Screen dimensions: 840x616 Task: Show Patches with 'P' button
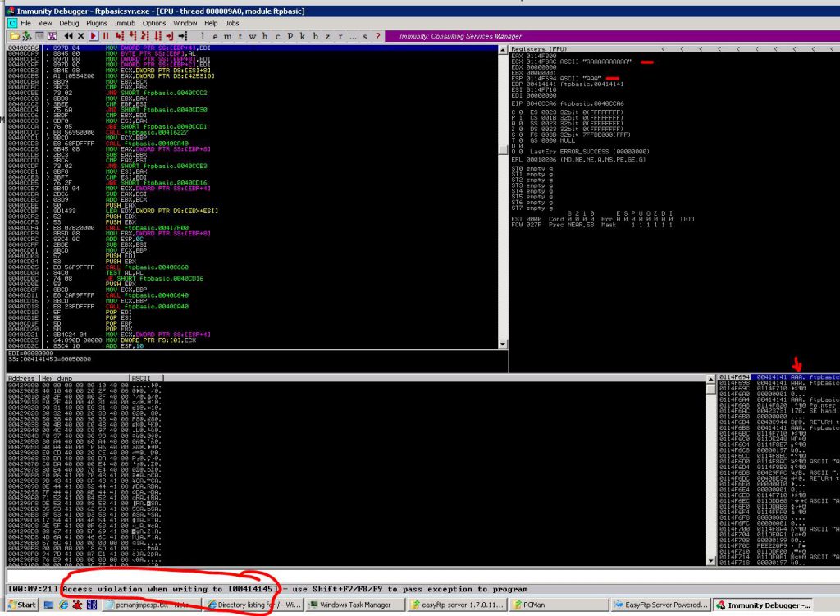[290, 36]
